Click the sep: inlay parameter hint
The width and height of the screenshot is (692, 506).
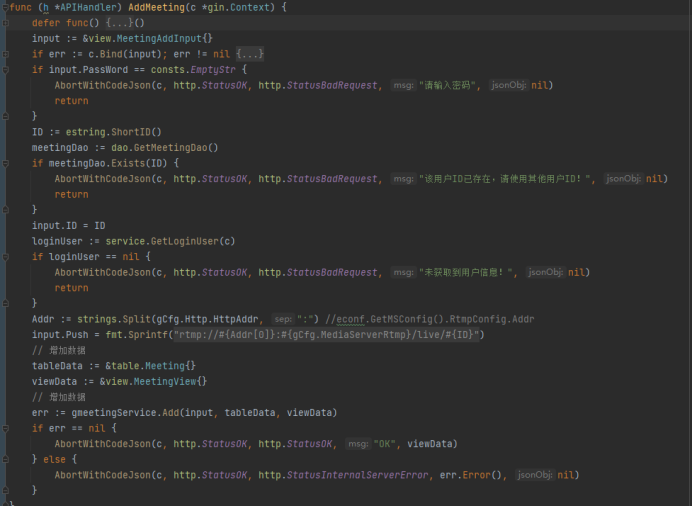tap(283, 319)
